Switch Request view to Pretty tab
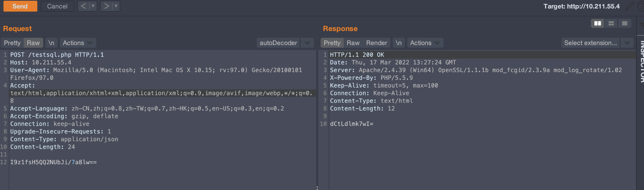 tap(12, 43)
